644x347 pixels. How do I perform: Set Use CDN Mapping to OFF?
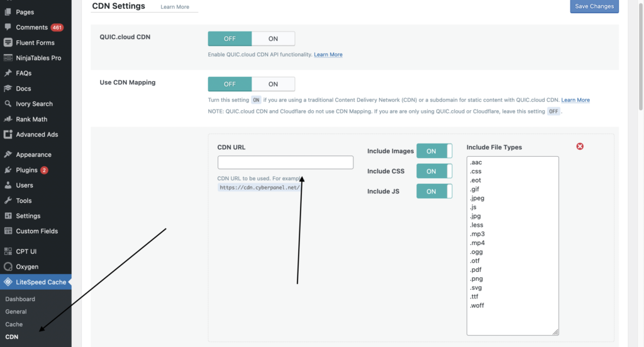click(x=230, y=84)
